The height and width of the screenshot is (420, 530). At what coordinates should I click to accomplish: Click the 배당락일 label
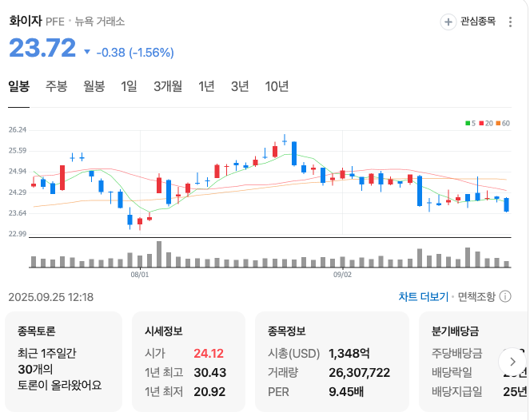coord(452,373)
